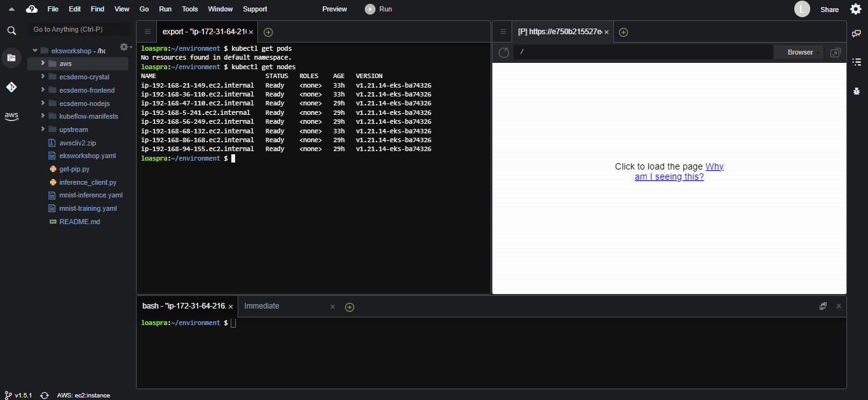This screenshot has height=400, width=868.
Task: Open the Debugger panel
Action: tap(857, 91)
